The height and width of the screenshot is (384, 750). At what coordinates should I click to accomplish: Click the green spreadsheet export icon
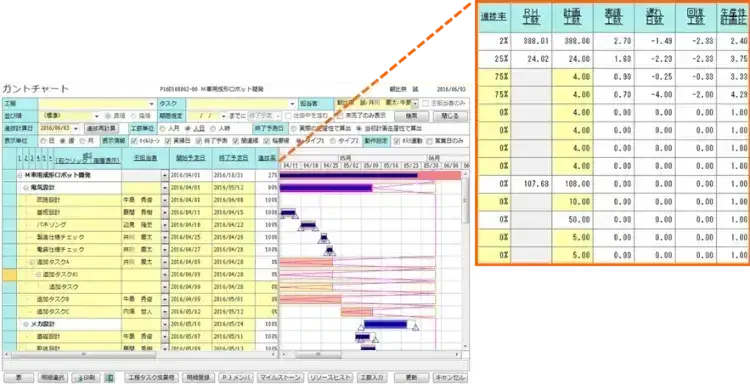click(x=109, y=377)
